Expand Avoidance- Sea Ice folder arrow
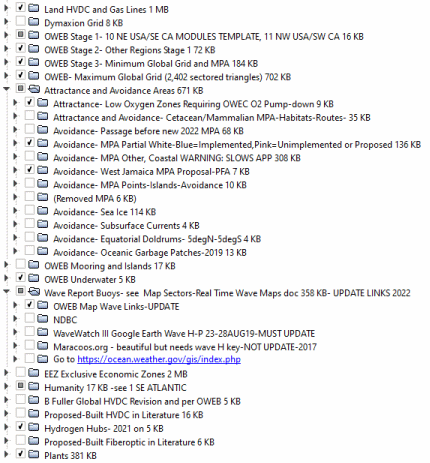 (15, 211)
